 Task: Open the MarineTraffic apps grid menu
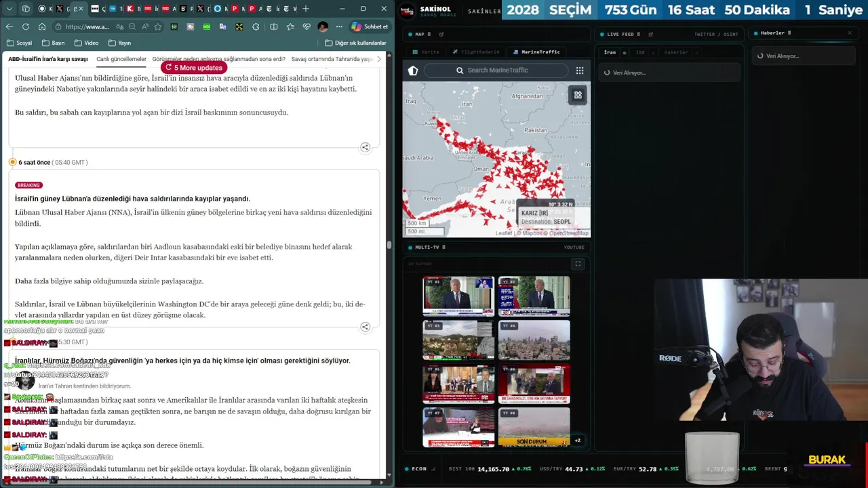point(580,70)
